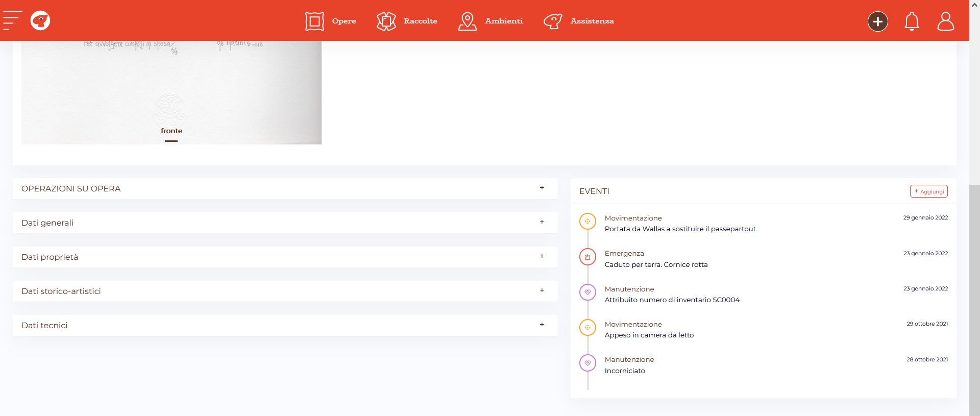Click Manutenzione icon for inventory number event
The height and width of the screenshot is (416, 980).
click(587, 292)
